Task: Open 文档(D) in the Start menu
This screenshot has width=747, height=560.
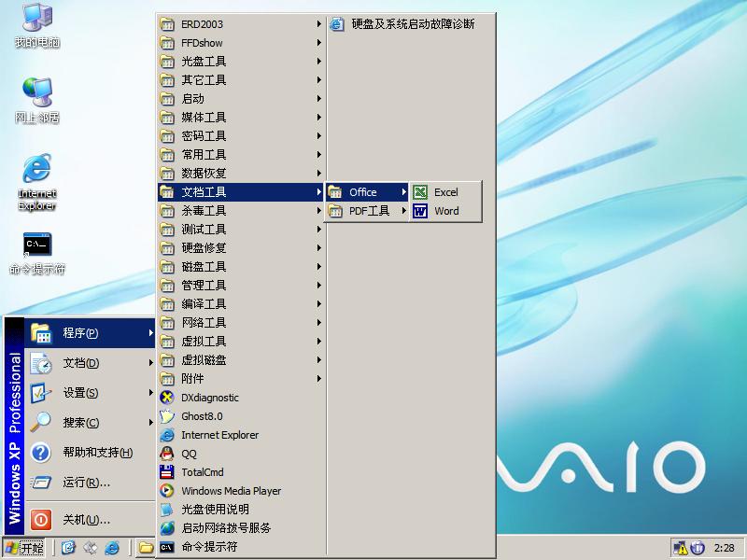Action: 90,363
